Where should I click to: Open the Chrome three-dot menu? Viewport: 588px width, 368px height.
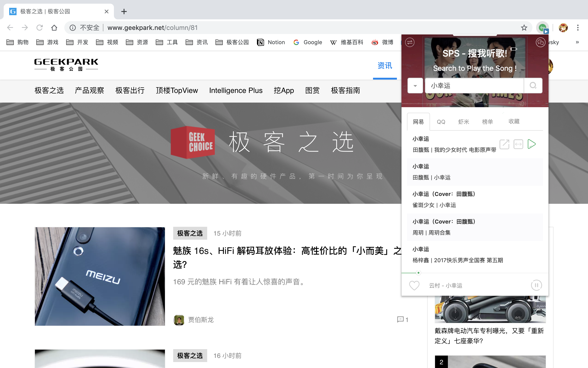coord(578,28)
